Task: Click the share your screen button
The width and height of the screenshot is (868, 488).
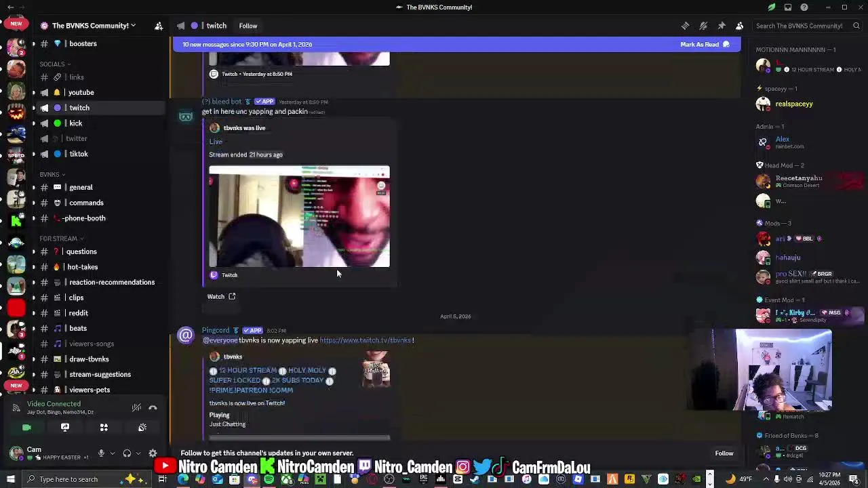Action: click(x=65, y=428)
